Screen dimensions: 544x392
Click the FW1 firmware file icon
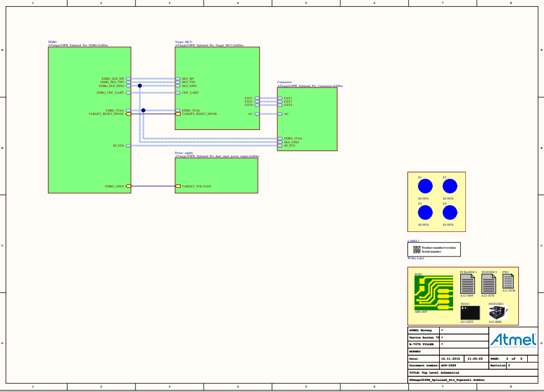click(x=508, y=282)
